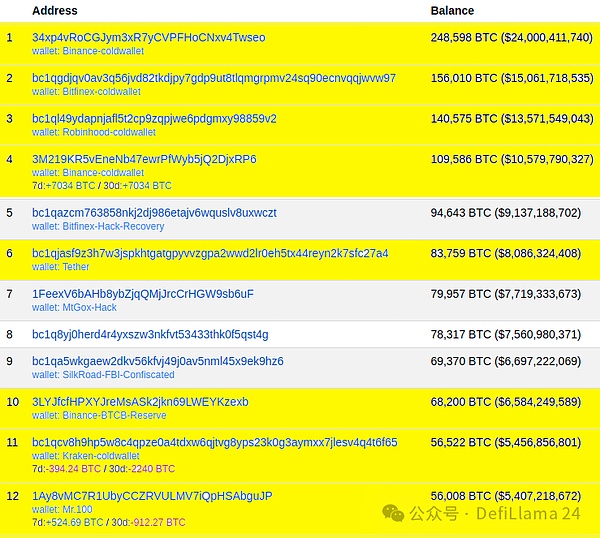This screenshot has width=600, height=538.
Task: Open the bc1qgdjqv0av3q56jvd82tkdjpy7 address link
Action: point(213,78)
